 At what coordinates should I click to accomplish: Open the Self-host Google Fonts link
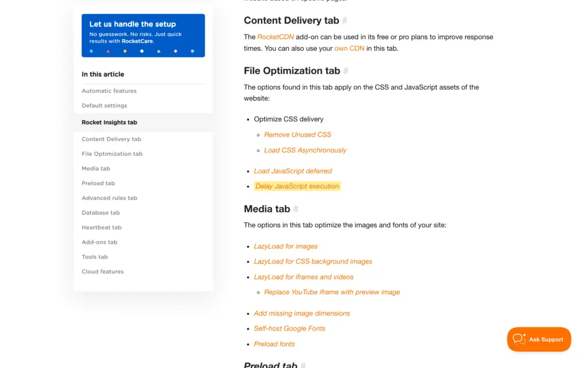point(289,328)
